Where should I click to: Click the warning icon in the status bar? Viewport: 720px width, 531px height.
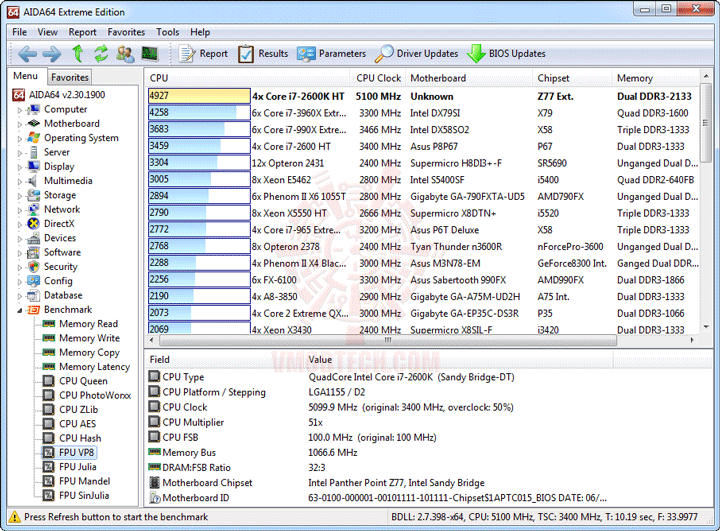(15, 517)
